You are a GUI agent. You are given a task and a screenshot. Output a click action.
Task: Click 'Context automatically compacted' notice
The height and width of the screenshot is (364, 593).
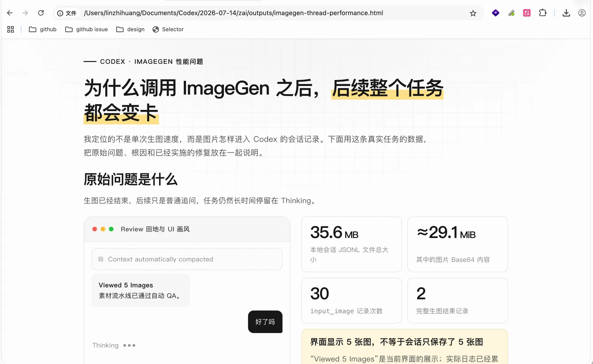(187, 259)
